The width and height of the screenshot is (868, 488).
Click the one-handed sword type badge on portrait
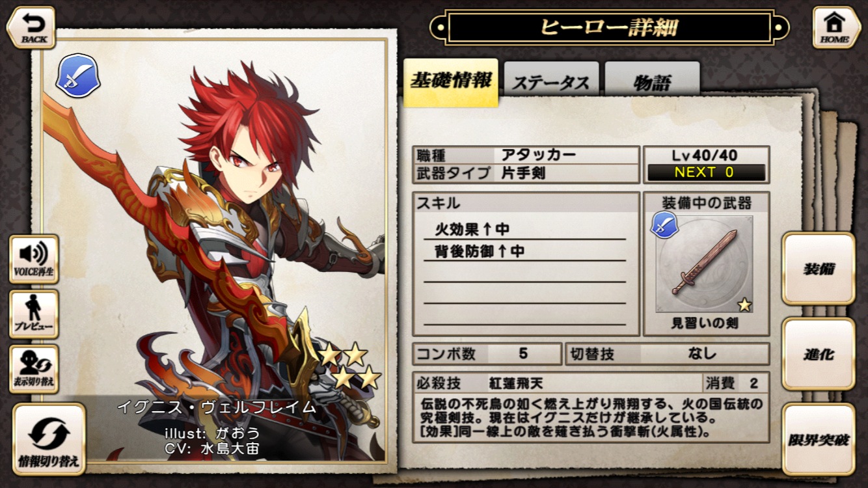click(78, 76)
